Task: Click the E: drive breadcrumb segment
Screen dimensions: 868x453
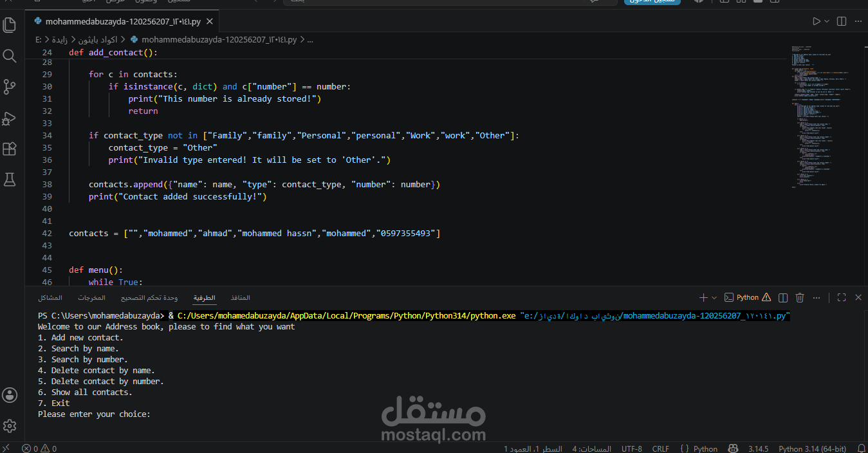Action: (x=39, y=39)
